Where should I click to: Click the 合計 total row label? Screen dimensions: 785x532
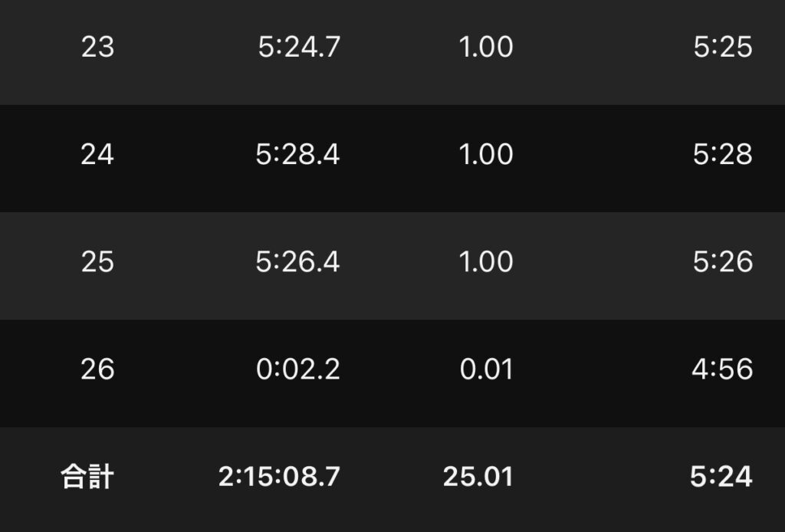[87, 477]
